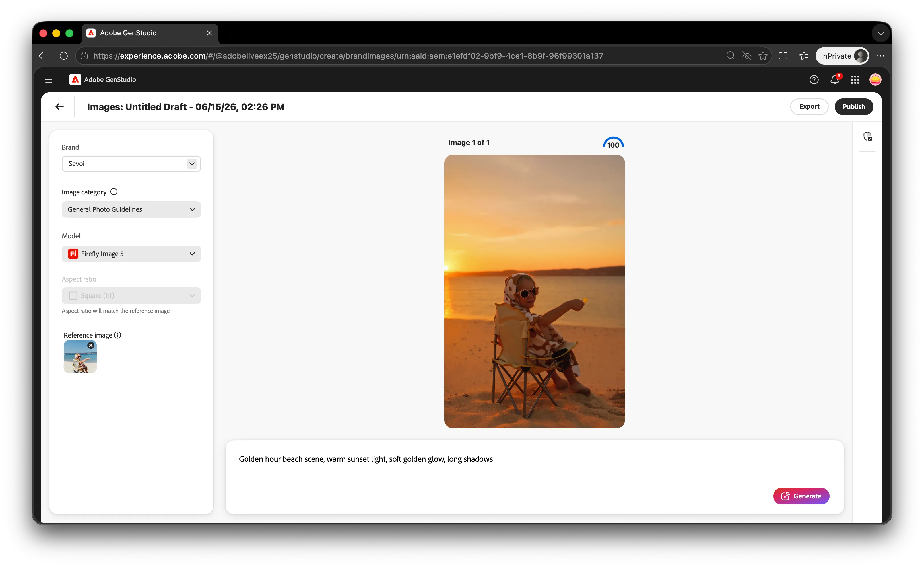Open the help question mark icon
This screenshot has width=924, height=567.
point(814,79)
